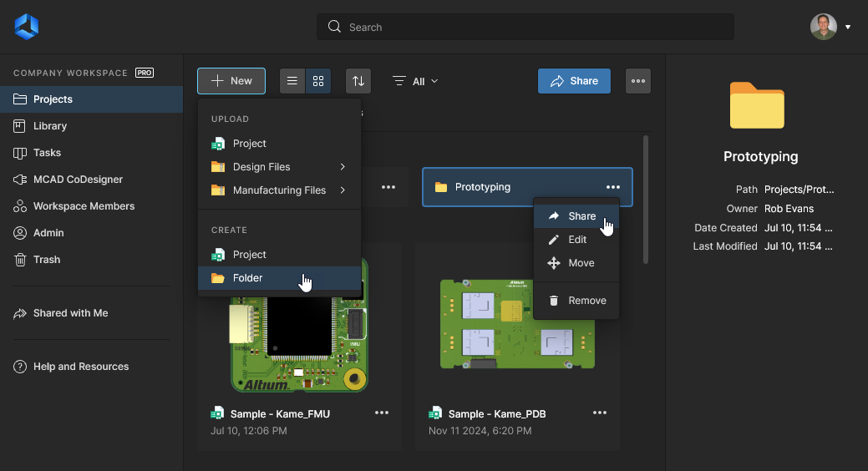Open Admin in the sidebar
Viewport: 868px width, 471px height.
tap(91, 232)
